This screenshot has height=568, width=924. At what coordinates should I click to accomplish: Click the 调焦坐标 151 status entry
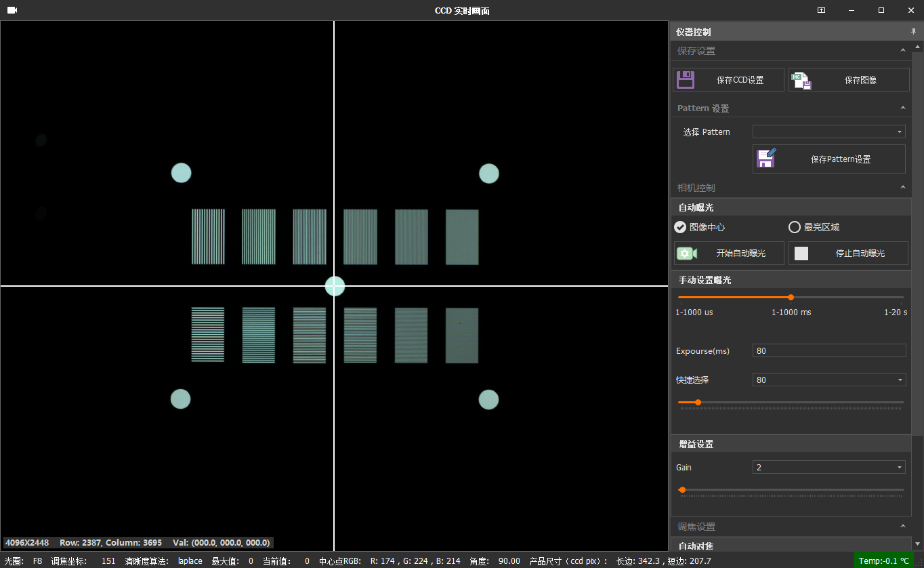click(x=83, y=561)
